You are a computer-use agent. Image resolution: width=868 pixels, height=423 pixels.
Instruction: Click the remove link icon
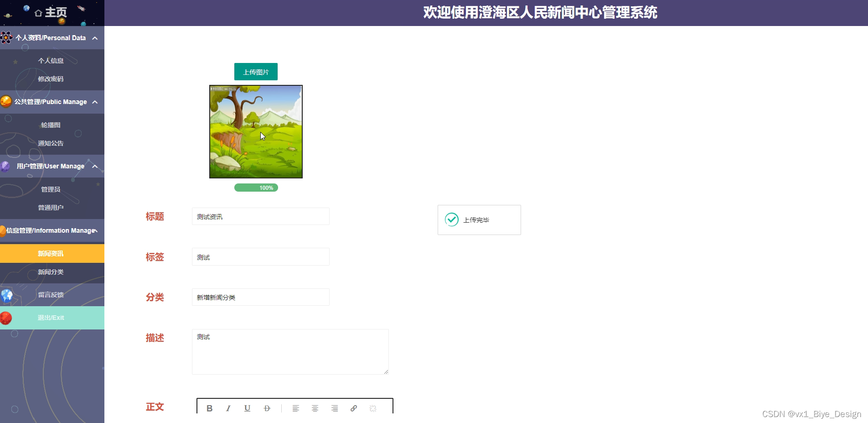pyautogui.click(x=373, y=408)
